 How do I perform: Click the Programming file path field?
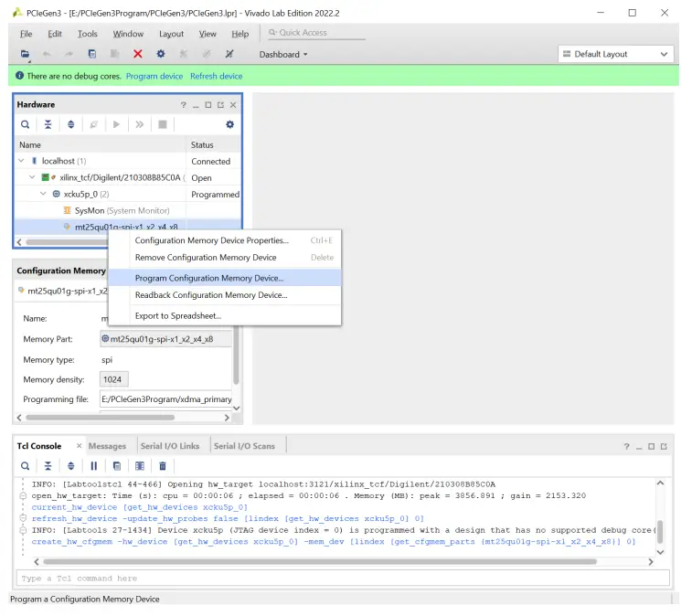click(x=165, y=399)
